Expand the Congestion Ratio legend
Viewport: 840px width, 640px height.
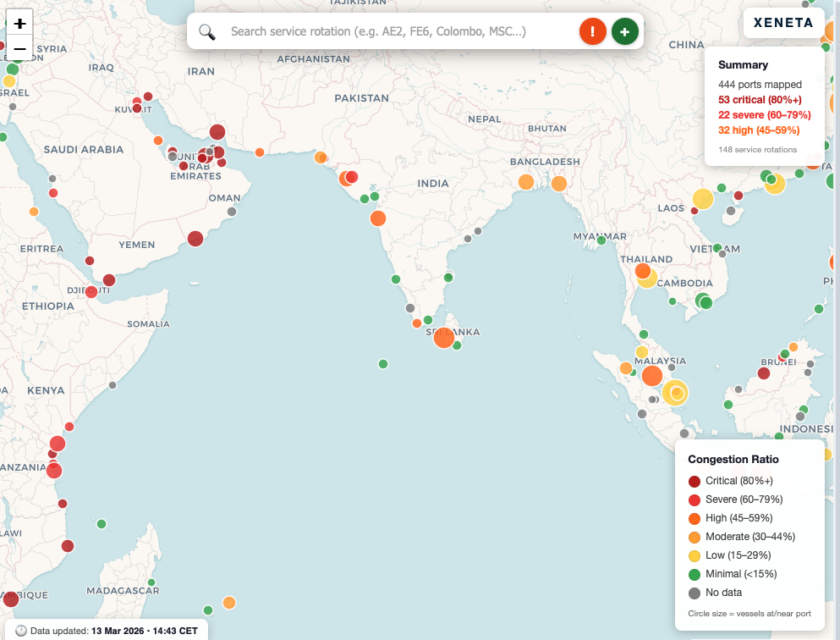pos(733,459)
